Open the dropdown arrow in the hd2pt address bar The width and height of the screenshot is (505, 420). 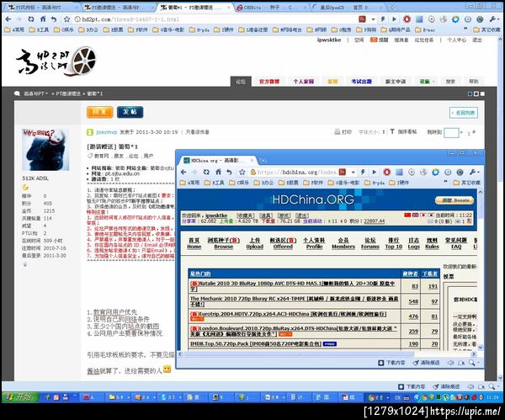(373, 19)
